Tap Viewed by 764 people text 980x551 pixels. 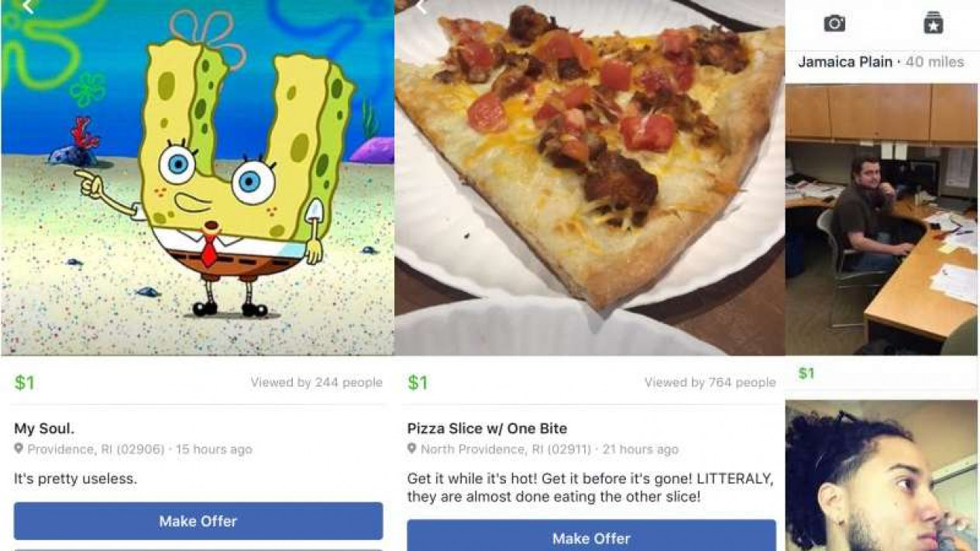(710, 382)
